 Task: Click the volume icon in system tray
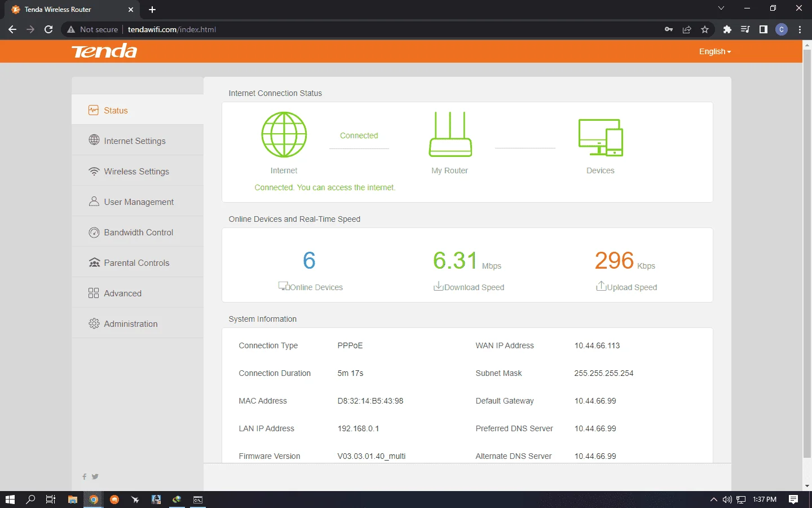(x=727, y=500)
